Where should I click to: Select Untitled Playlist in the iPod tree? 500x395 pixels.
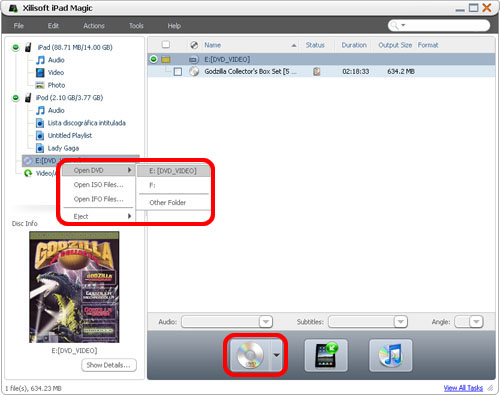click(70, 136)
